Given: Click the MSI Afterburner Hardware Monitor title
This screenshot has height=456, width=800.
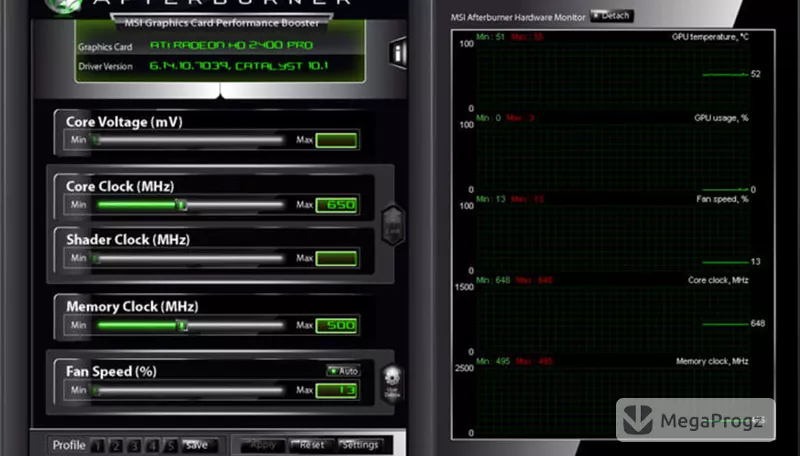Looking at the screenshot, I should 518,17.
